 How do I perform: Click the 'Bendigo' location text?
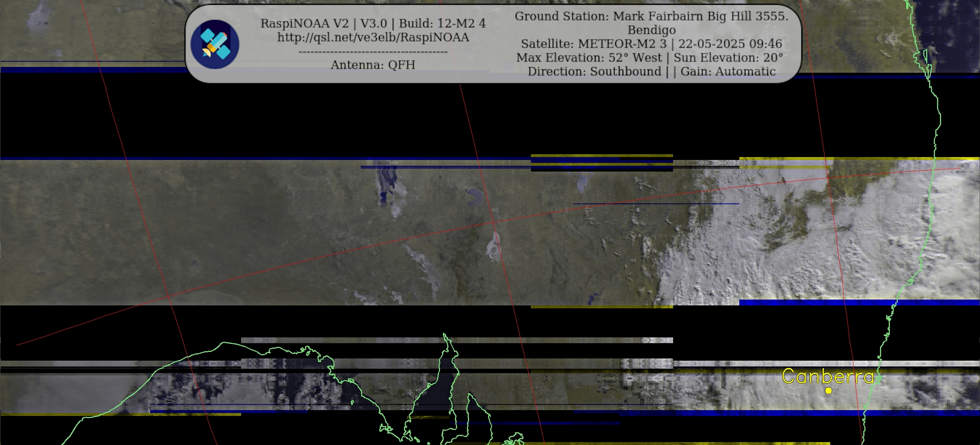(651, 30)
